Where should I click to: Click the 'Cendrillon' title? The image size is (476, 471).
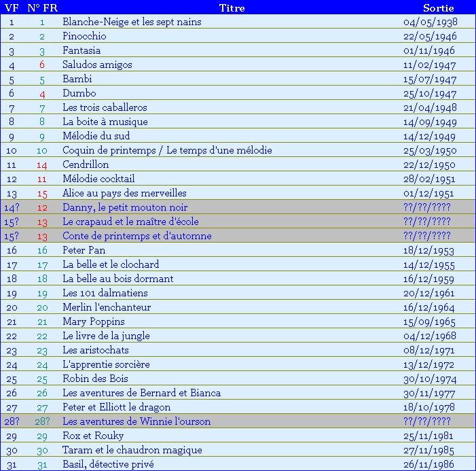(86, 164)
